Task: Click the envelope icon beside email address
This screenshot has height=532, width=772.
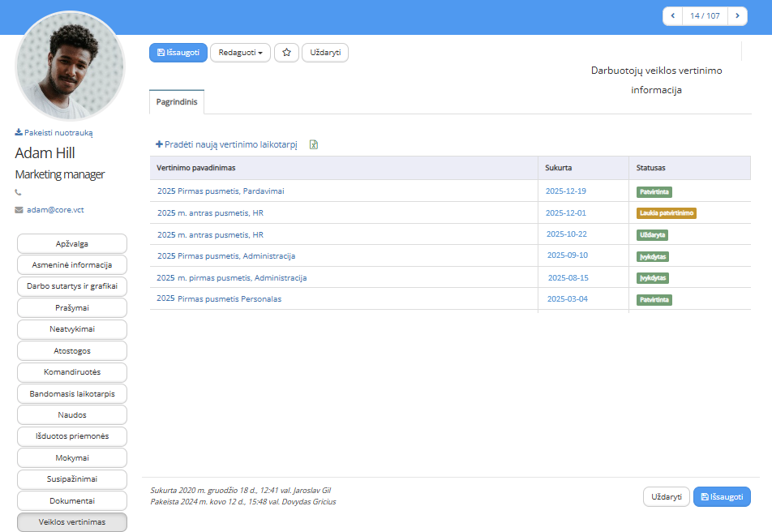Action: (19, 209)
